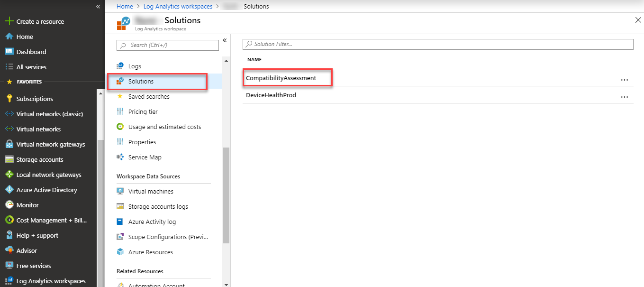Collapse the workspace resource menu
The height and width of the screenshot is (287, 644).
click(225, 40)
